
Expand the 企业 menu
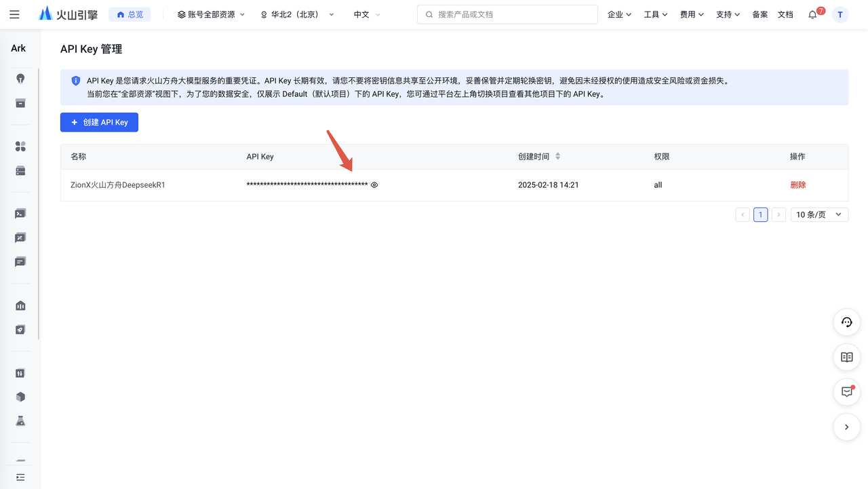point(620,14)
